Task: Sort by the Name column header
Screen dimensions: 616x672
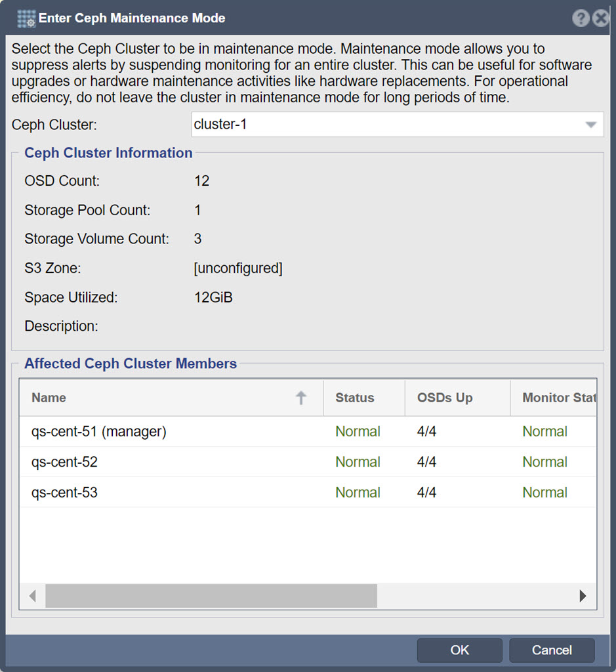Action: 171,398
